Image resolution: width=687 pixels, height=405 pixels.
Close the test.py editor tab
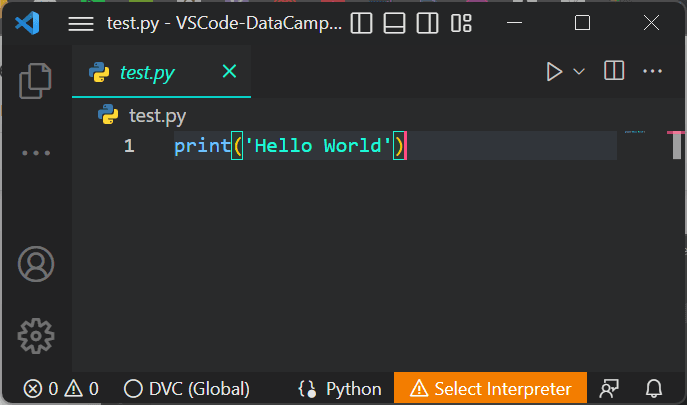(229, 71)
